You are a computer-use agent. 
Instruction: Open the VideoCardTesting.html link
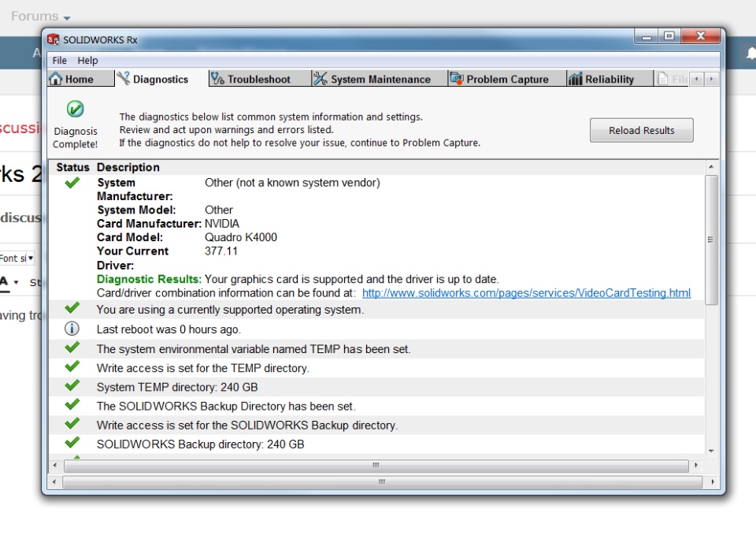526,293
